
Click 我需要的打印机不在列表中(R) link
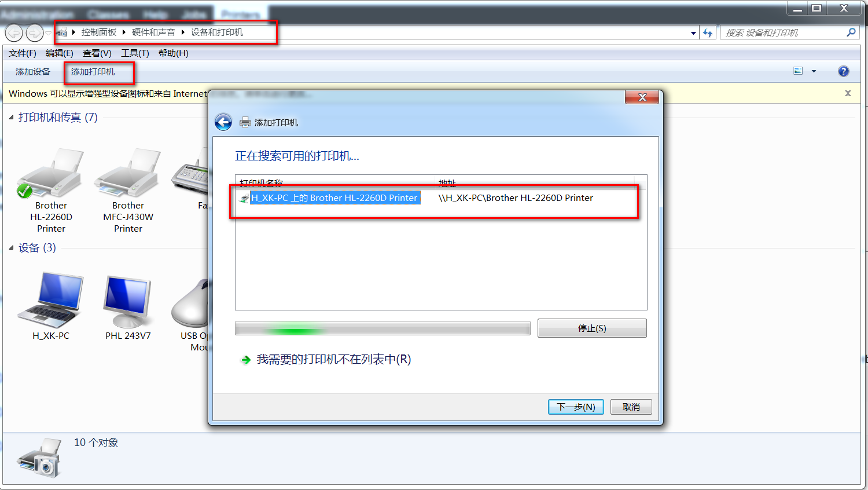(334, 360)
